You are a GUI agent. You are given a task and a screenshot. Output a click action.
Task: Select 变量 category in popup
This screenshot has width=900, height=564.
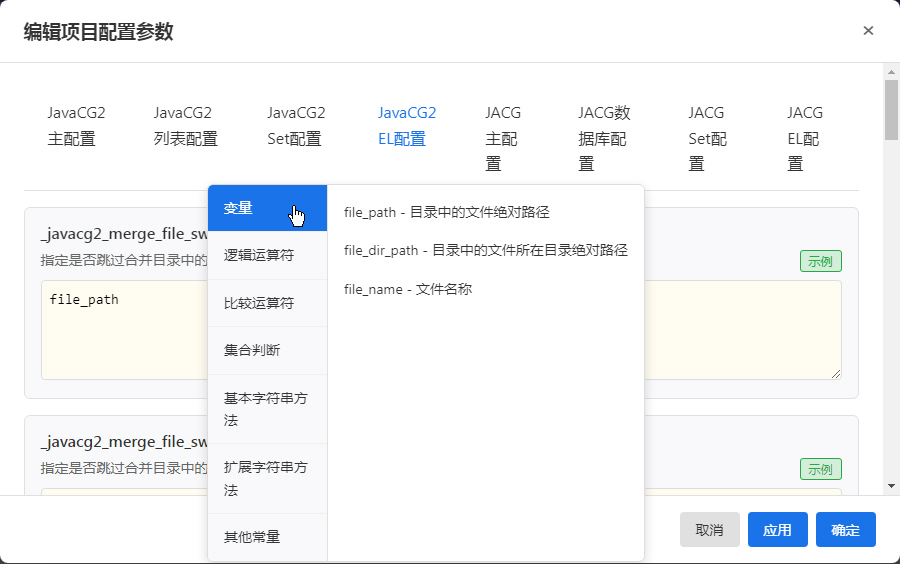tap(267, 208)
